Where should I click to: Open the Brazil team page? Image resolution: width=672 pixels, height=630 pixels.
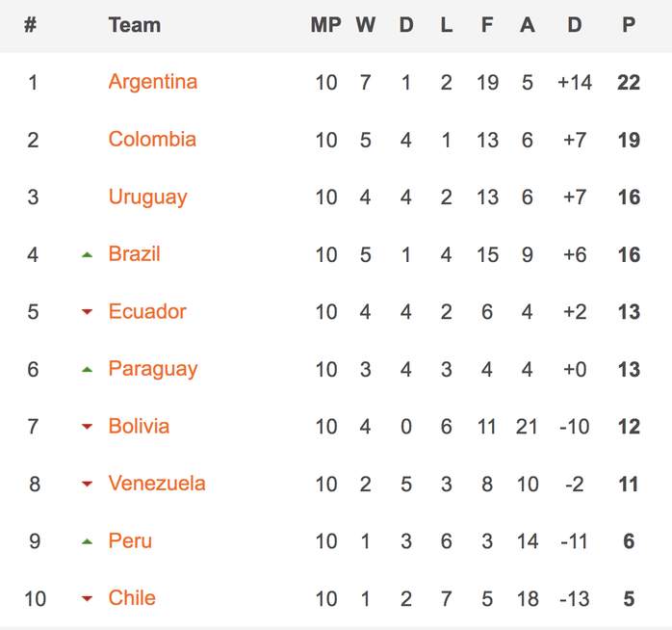coord(134,254)
